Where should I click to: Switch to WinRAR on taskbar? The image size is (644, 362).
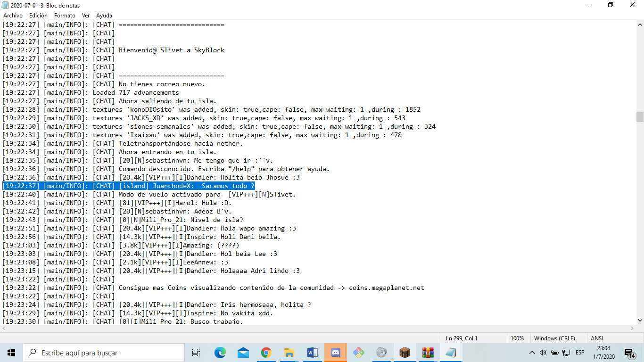coord(428,353)
